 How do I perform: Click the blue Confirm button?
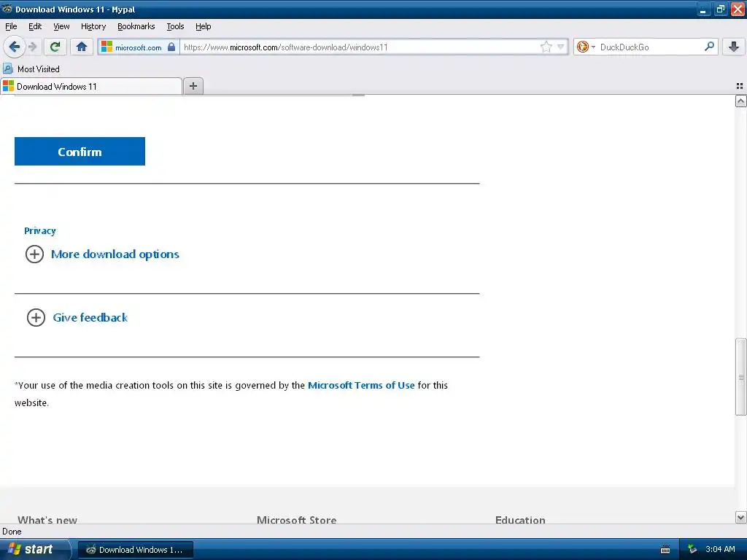click(x=80, y=152)
